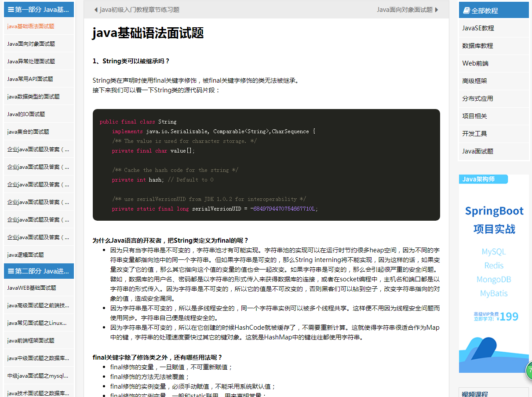Go to java初级入门教程章节练习题 previous page
Image resolution: width=532 pixels, height=397 pixels.
(139, 10)
